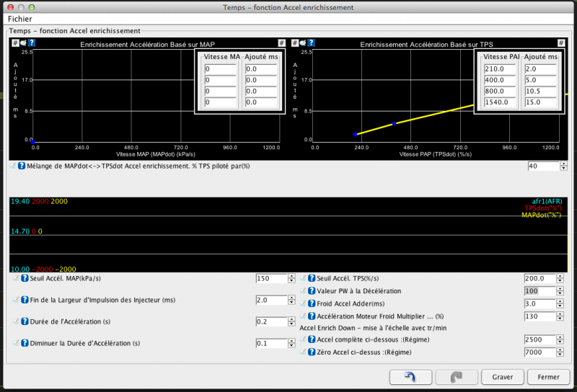Select the 800.0 cell in TPS table
This screenshot has height=392, width=577.
(500, 91)
